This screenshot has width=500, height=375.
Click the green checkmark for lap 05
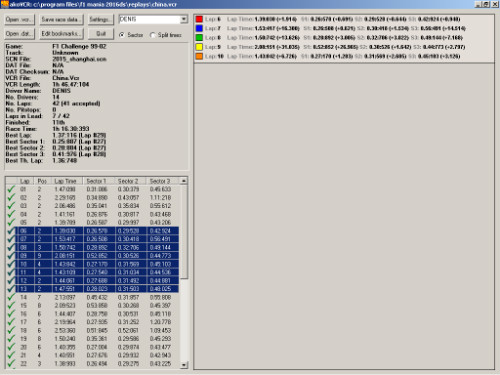11,223
